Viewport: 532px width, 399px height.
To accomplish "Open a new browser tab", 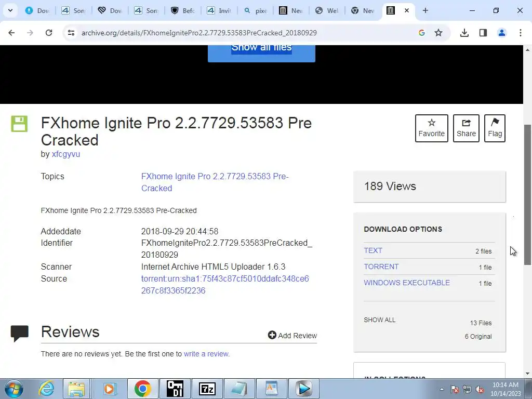I will (x=425, y=10).
